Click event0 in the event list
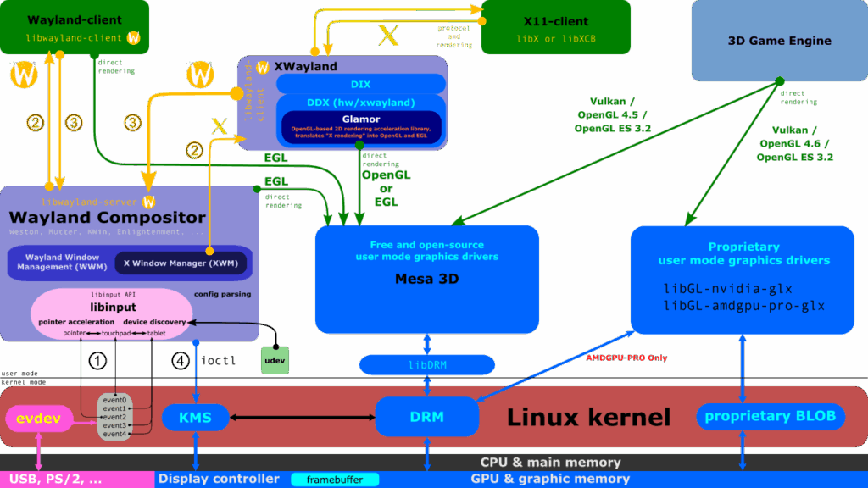Image resolution: width=868 pixels, height=488 pixels. click(114, 400)
